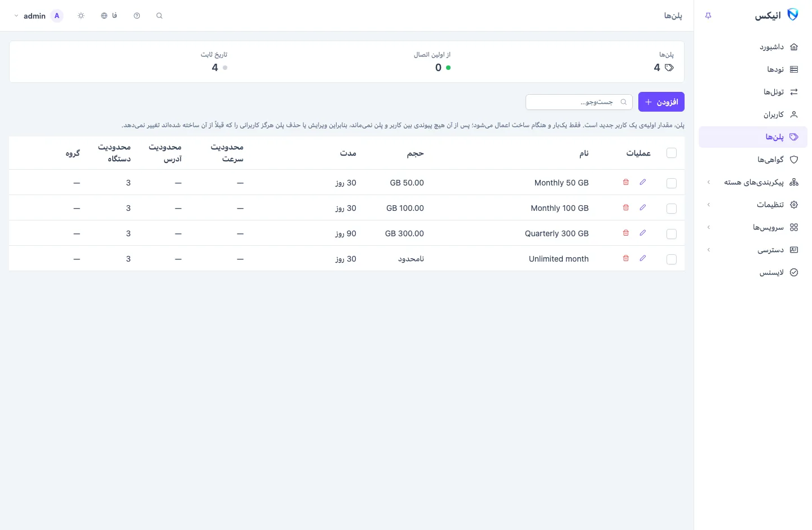Edit the Monthly 50 GB plan
812x530 pixels.
pyautogui.click(x=643, y=182)
